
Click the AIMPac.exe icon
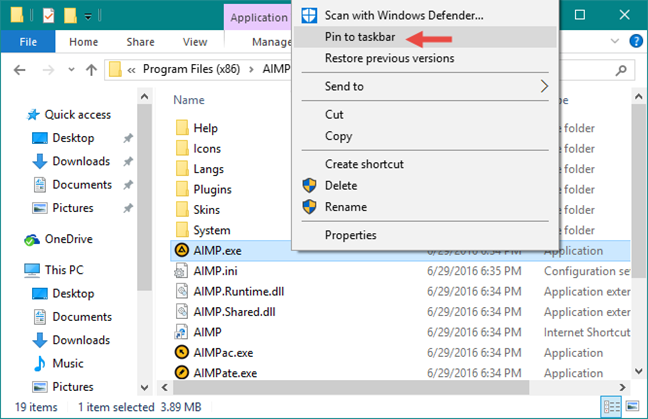(181, 352)
